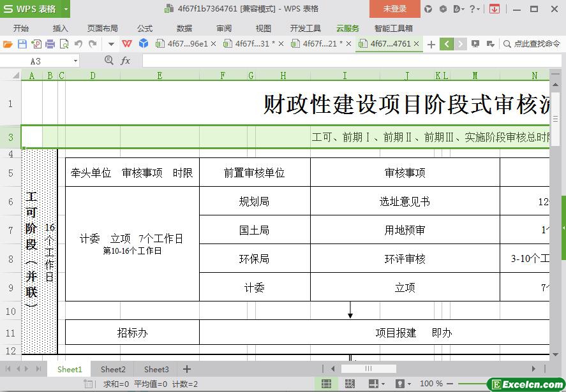Click the horizontal scrollbar thumb
Screen dimensions: 566x392
pos(368,368)
